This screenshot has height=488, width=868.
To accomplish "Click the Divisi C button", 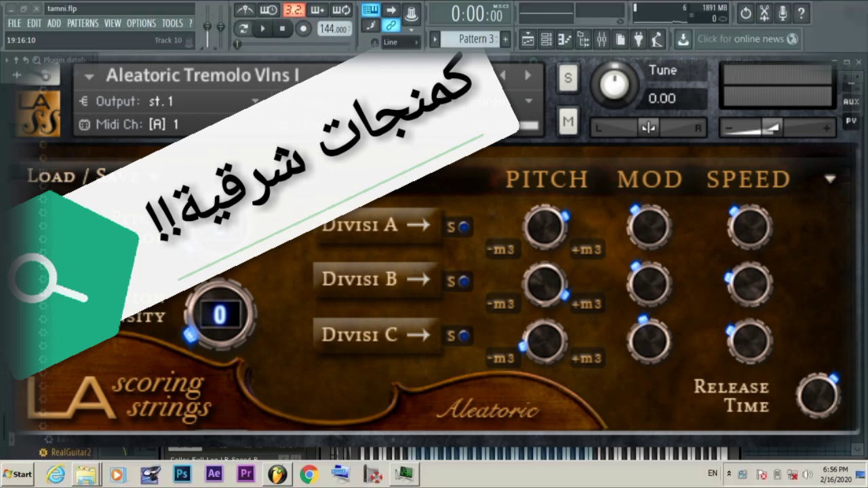I will (376, 335).
